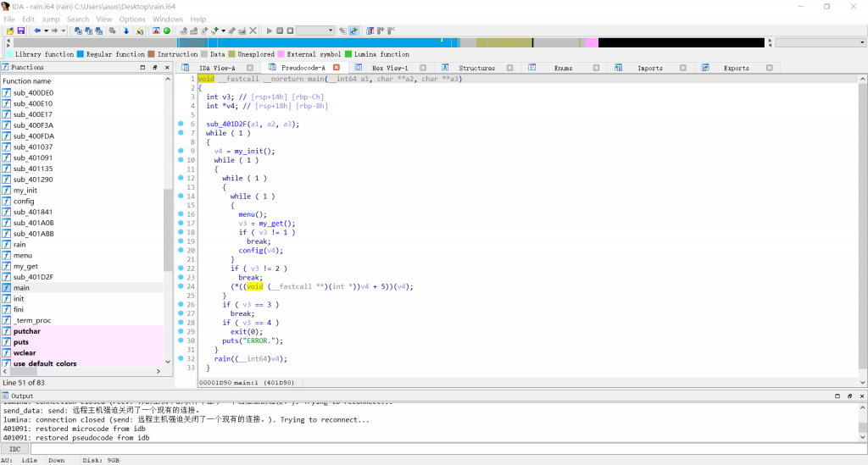Close the Output panel
Image resolution: width=868 pixels, height=465 pixels.
coord(862,396)
